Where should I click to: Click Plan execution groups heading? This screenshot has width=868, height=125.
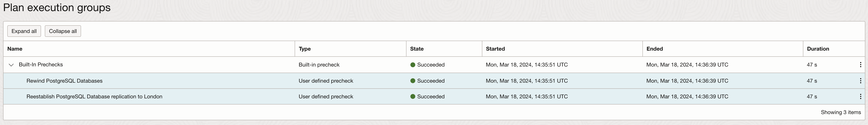pos(57,7)
